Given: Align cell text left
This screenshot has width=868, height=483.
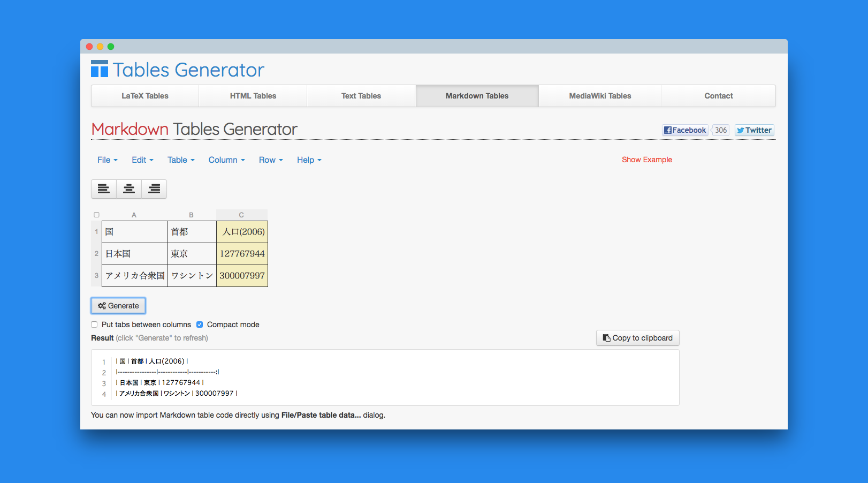Looking at the screenshot, I should click(x=104, y=189).
